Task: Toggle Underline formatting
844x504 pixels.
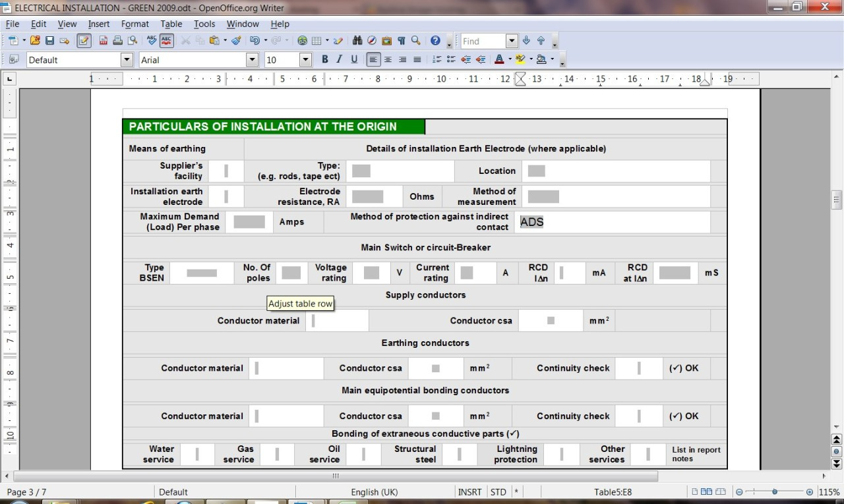Action: 354,59
